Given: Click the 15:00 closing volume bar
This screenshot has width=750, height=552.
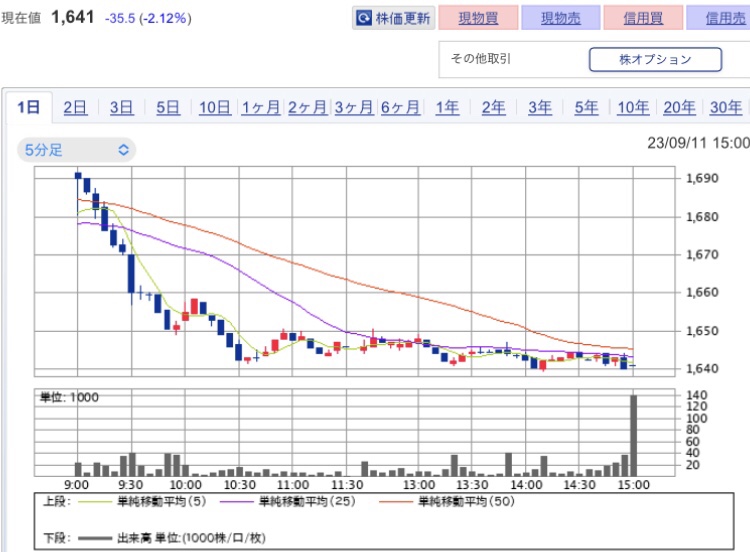Looking at the screenshot, I should coord(633,435).
